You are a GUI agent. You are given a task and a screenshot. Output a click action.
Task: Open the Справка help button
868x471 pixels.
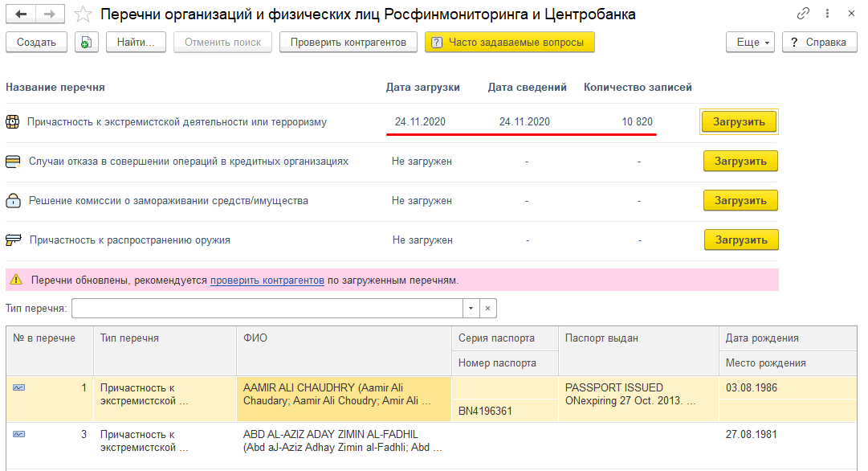(x=819, y=42)
